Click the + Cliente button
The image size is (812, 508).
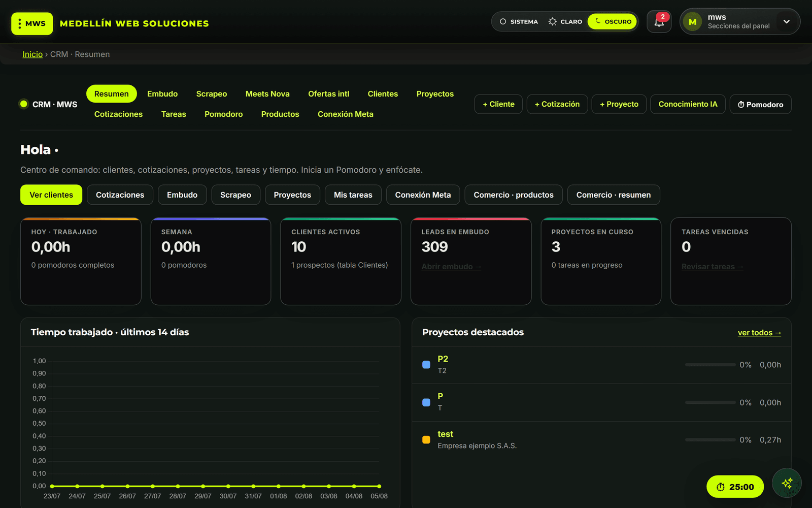498,104
